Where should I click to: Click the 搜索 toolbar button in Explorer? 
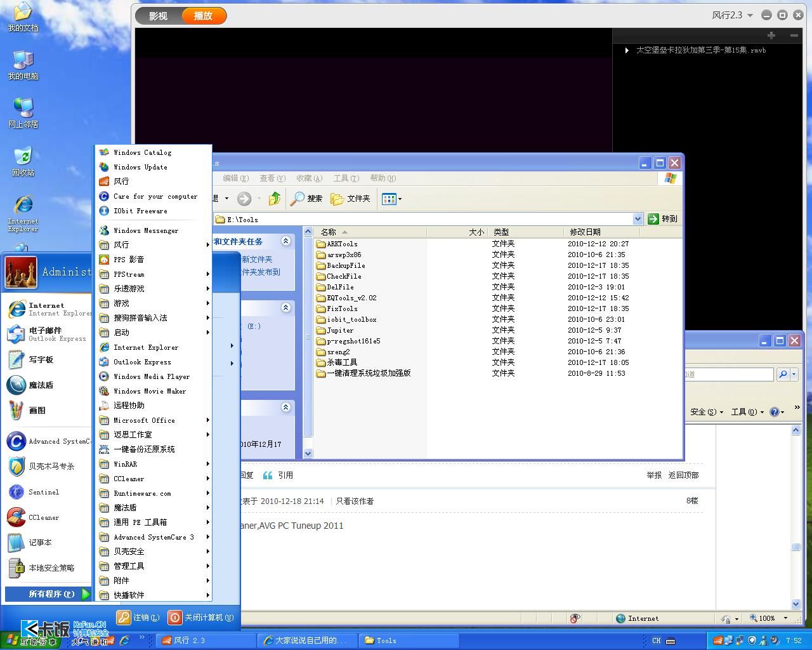[x=306, y=199]
